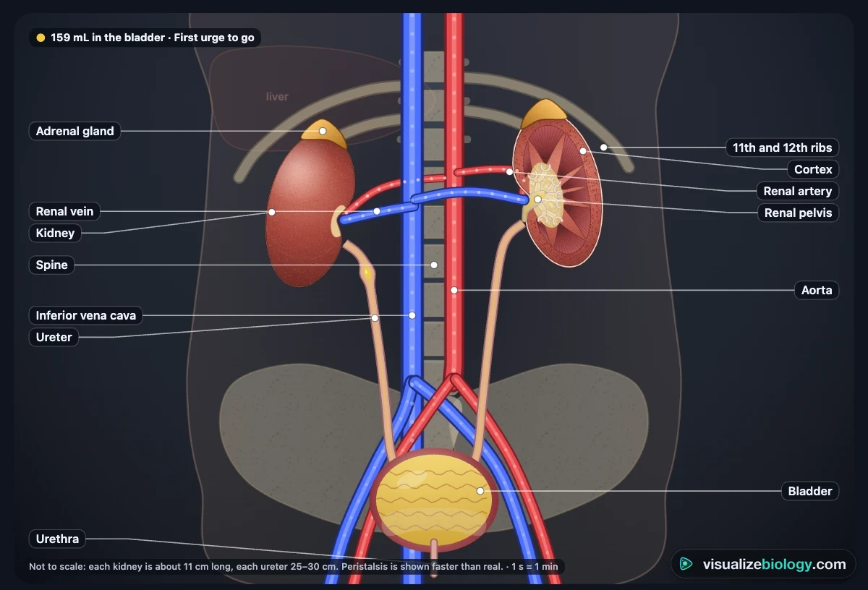
Task: Click the adrenal gland marker dot
Action: 323,131
